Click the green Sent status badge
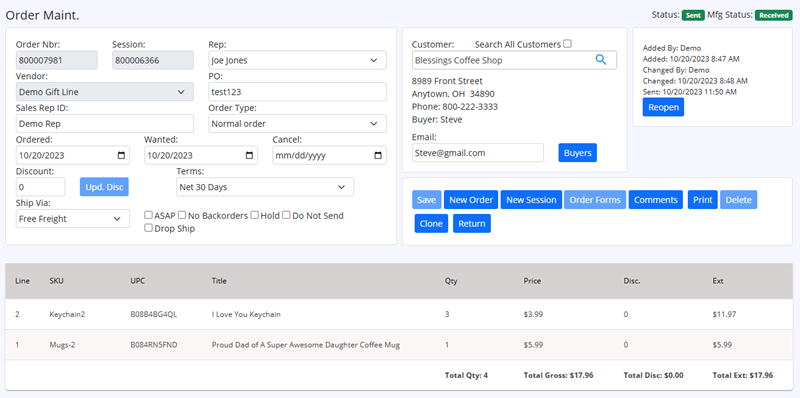800x398 pixels. click(x=693, y=15)
